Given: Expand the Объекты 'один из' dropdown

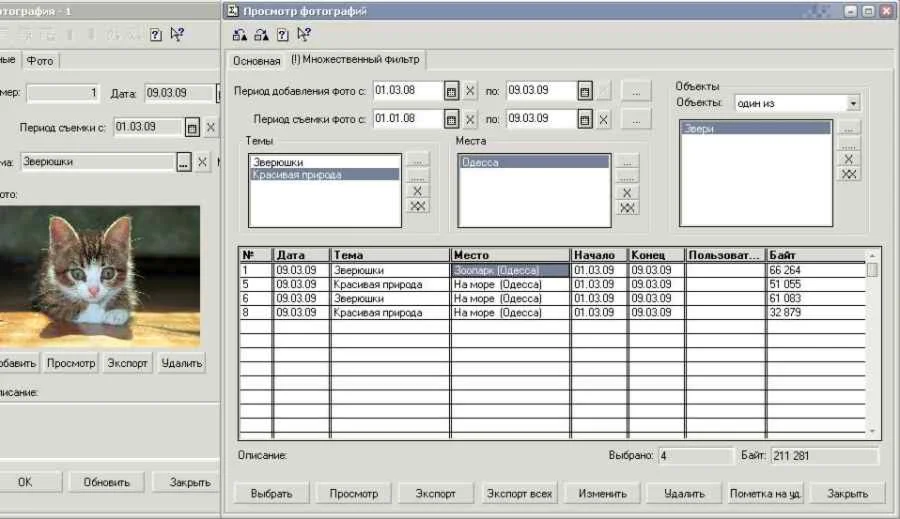Looking at the screenshot, I should pos(852,103).
